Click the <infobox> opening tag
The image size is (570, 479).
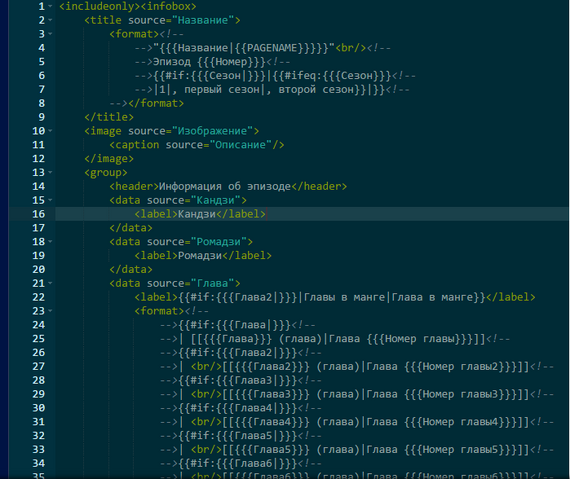coord(168,7)
